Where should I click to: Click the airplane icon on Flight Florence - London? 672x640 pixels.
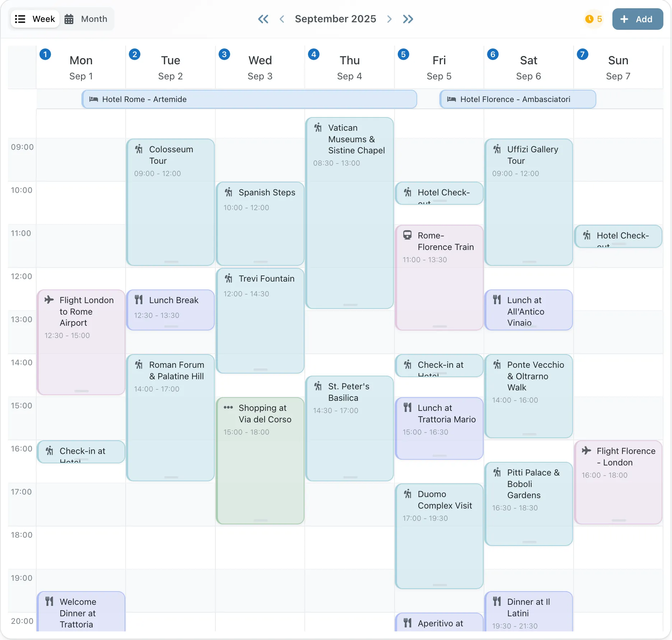pyautogui.click(x=587, y=451)
